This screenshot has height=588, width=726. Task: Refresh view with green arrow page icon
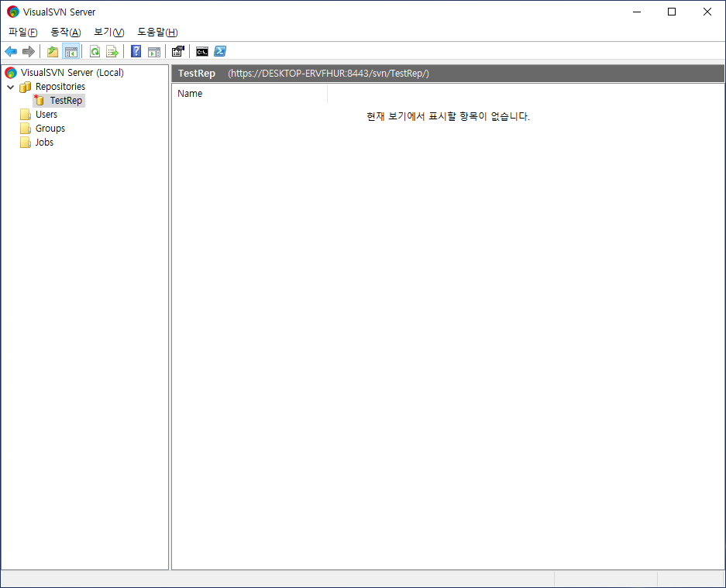(x=95, y=51)
